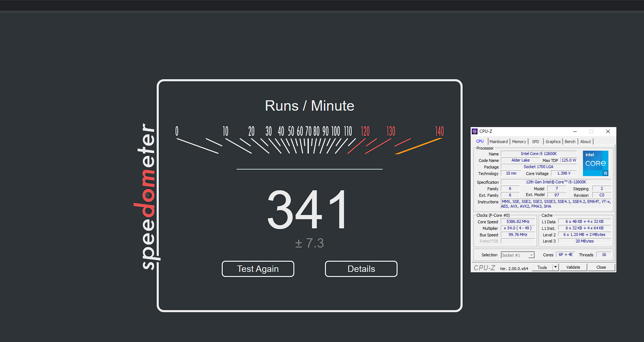Viewport: 644px width, 342px height.
Task: Click the Socket 1700 LGA package value
Action: tap(539, 167)
